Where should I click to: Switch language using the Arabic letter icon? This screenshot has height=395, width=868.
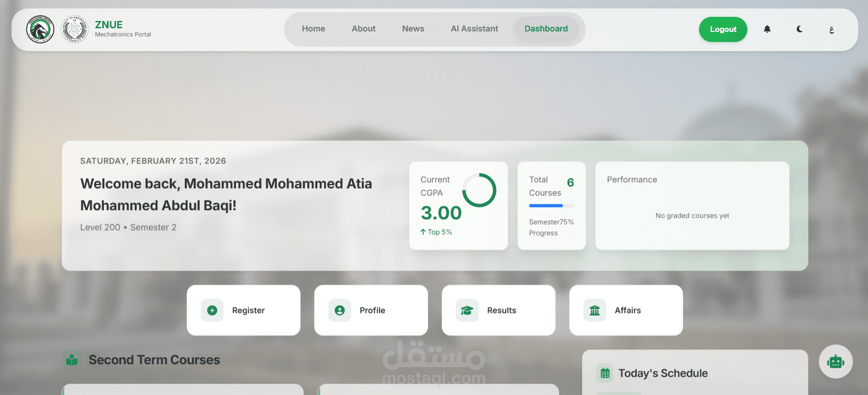[x=832, y=30]
